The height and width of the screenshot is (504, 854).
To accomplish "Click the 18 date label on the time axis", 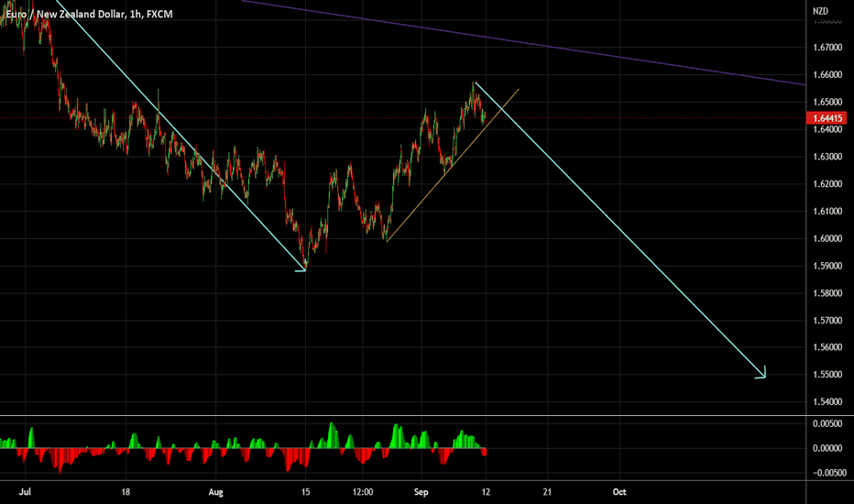I will (x=126, y=491).
